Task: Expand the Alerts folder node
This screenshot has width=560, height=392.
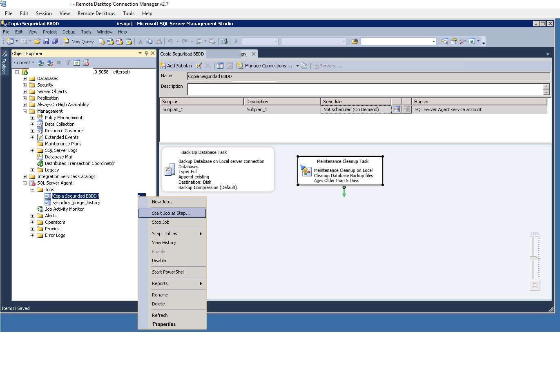Action: [x=32, y=216]
